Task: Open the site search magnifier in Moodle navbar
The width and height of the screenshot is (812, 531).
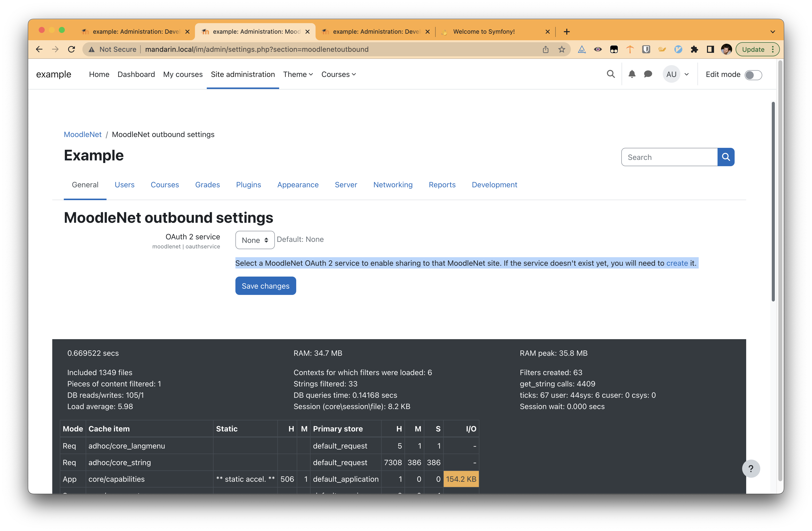Action: tap(611, 74)
